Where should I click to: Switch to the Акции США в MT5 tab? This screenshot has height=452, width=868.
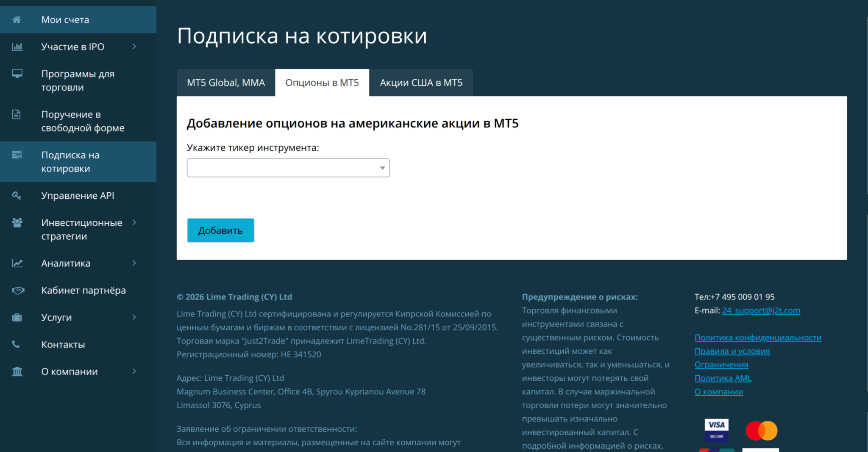(421, 83)
